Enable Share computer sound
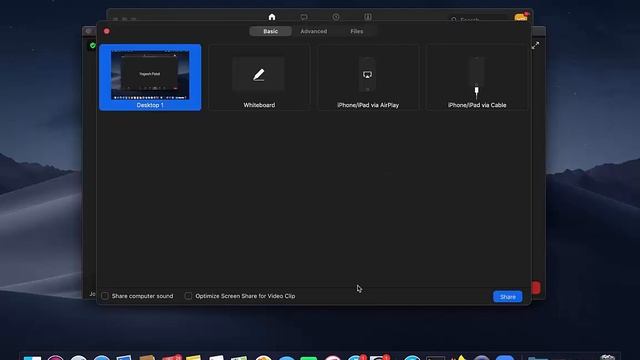 tap(105, 296)
